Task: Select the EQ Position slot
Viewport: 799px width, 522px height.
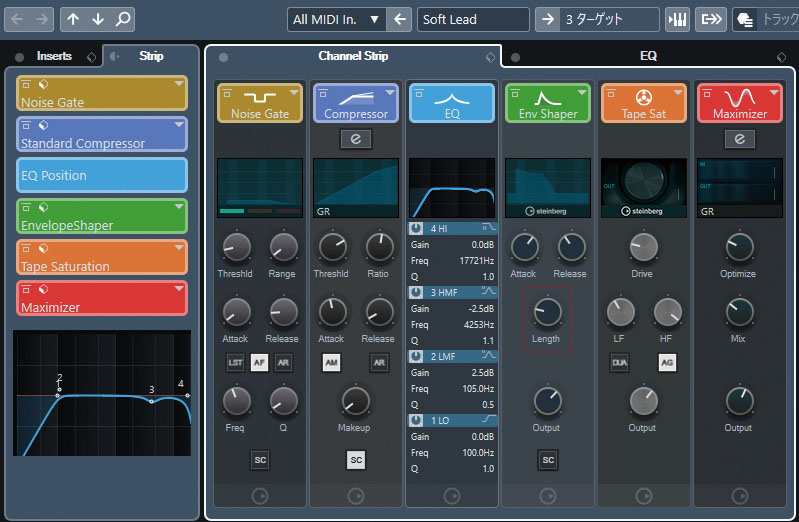Action: click(x=102, y=175)
